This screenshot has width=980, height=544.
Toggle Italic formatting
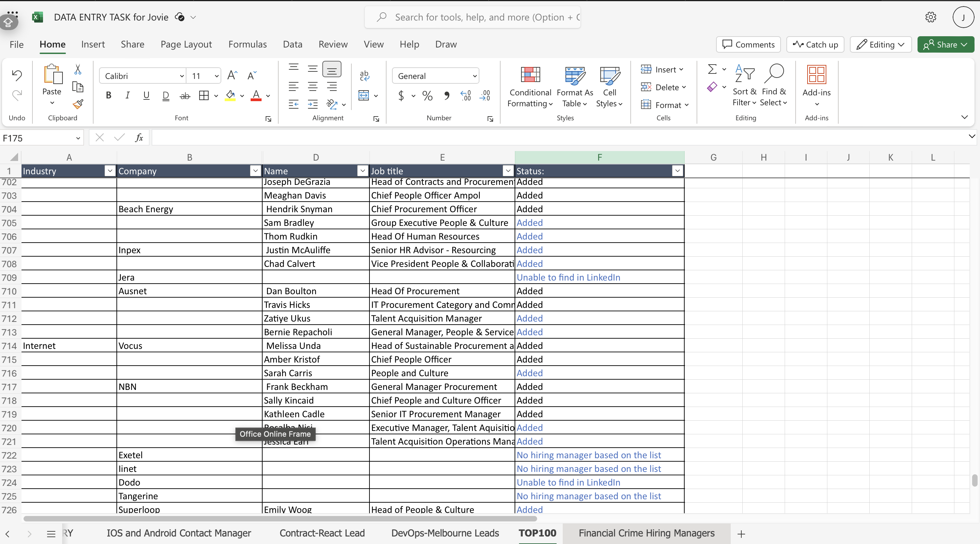127,96
